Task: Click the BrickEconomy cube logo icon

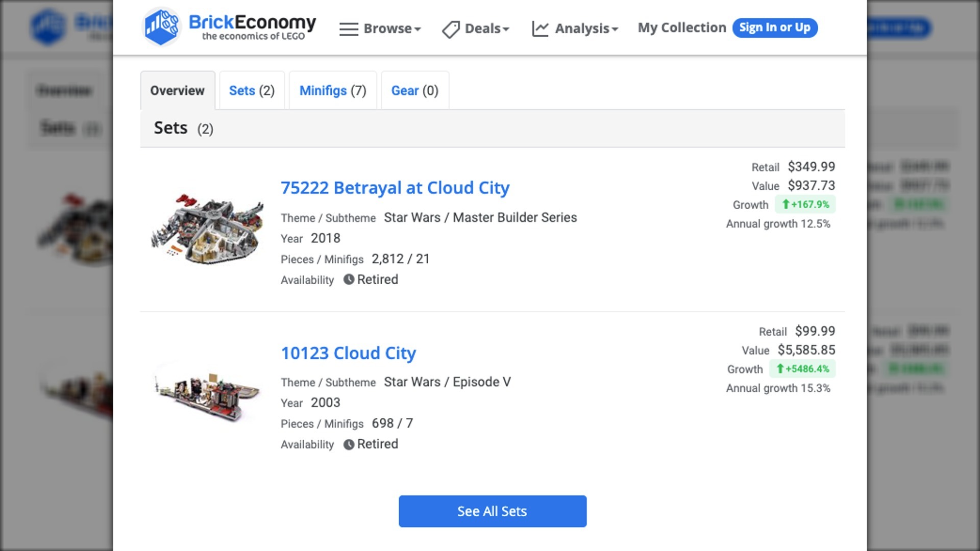Action: 161,27
